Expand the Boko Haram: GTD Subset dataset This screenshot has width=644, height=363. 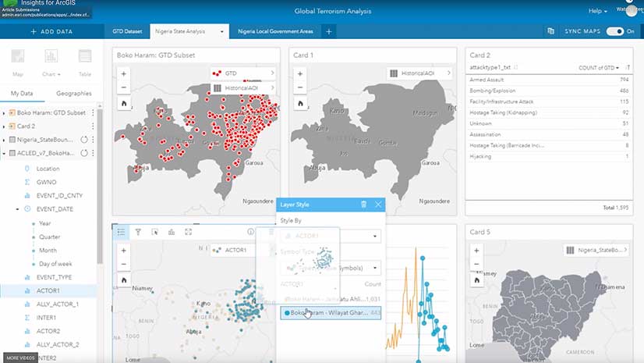pyautogui.click(x=4, y=113)
